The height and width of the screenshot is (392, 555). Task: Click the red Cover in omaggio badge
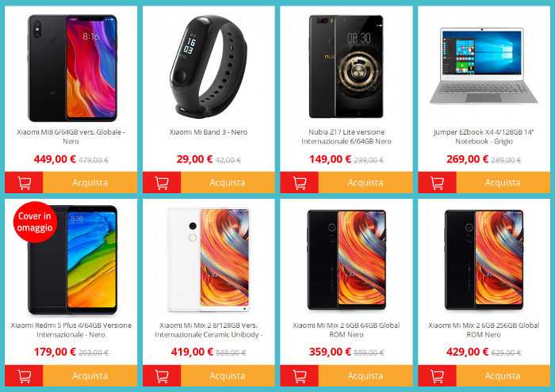click(x=35, y=222)
